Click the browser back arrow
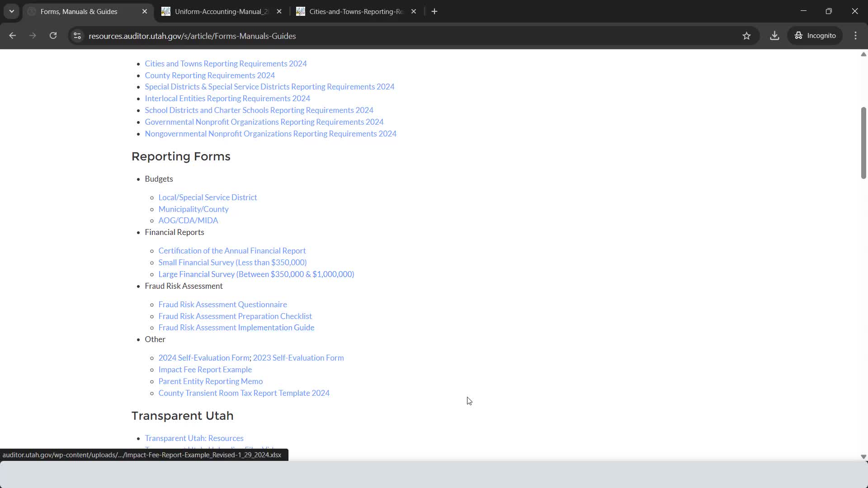Screen dimensions: 868x488 pos(12,36)
